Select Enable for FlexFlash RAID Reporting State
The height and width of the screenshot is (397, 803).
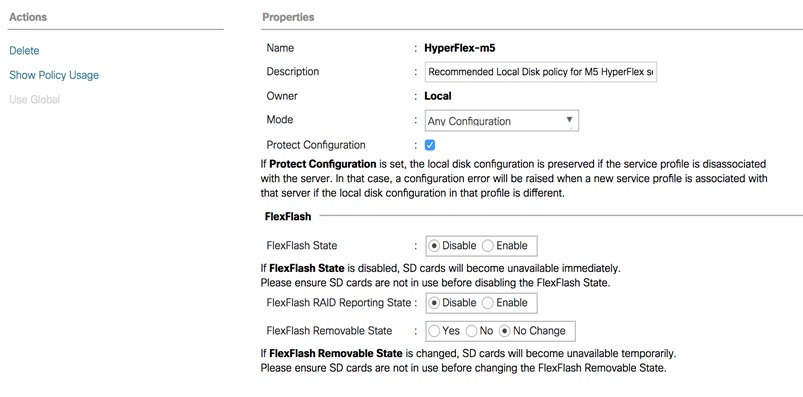[488, 303]
